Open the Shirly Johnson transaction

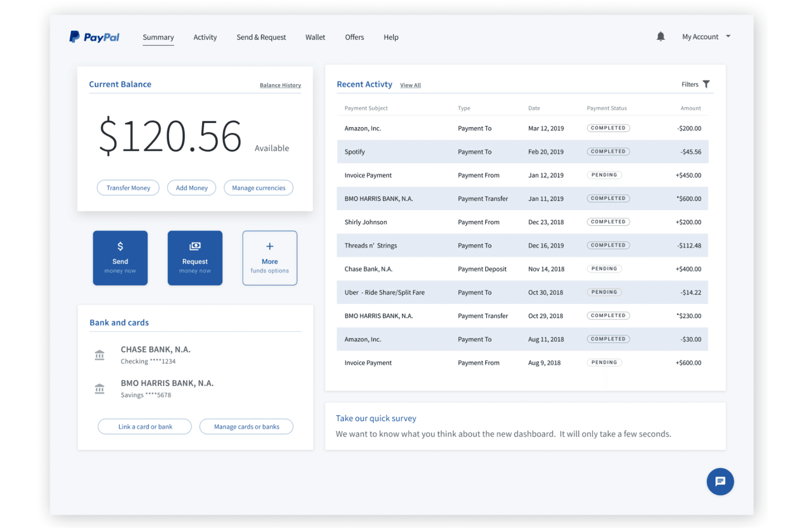tap(522, 222)
